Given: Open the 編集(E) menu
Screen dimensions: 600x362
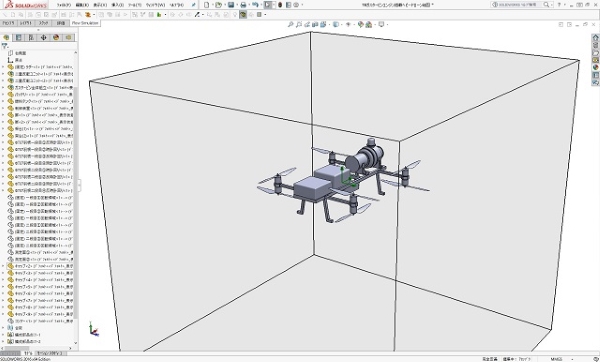Looking at the screenshot, I should [82, 5].
